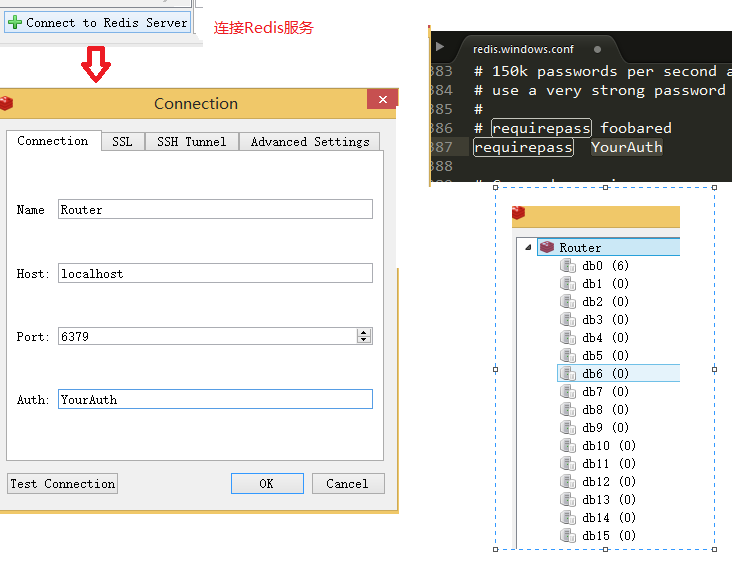Click the db13 database icon
Screen dimensions: 732x564
click(568, 500)
